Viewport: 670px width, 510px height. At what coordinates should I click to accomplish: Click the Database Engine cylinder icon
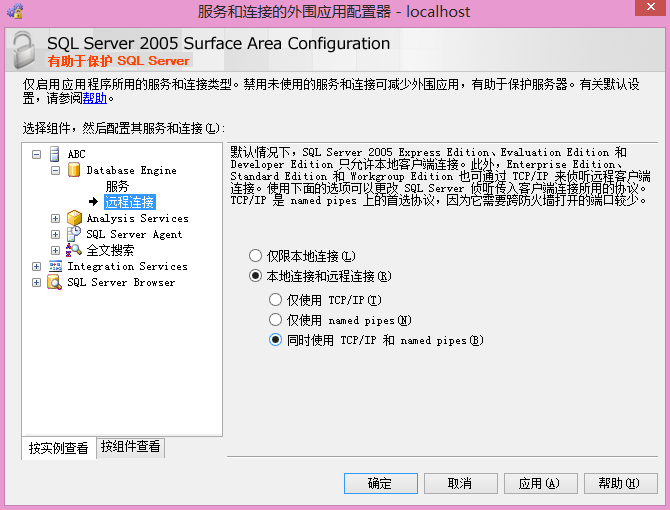pyautogui.click(x=74, y=170)
